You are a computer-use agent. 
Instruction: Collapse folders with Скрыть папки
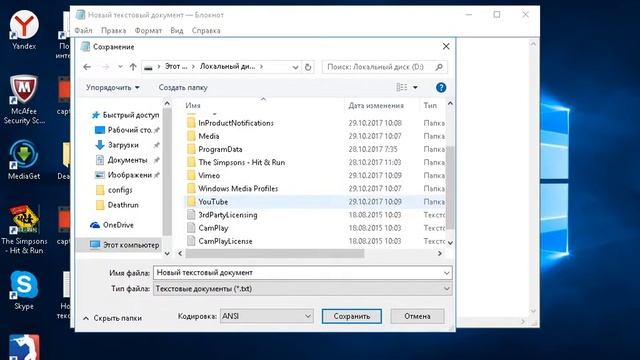pyautogui.click(x=113, y=318)
